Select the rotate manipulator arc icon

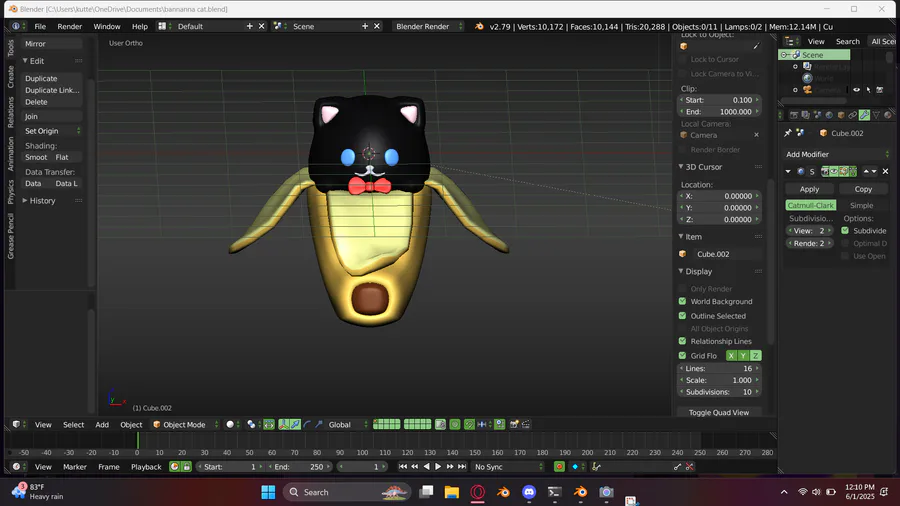coord(307,425)
